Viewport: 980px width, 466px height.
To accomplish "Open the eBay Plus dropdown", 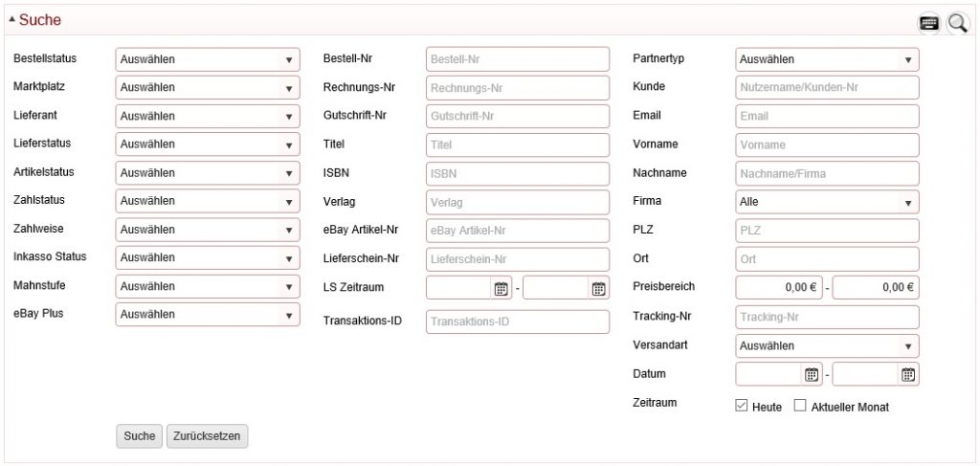I will [208, 314].
